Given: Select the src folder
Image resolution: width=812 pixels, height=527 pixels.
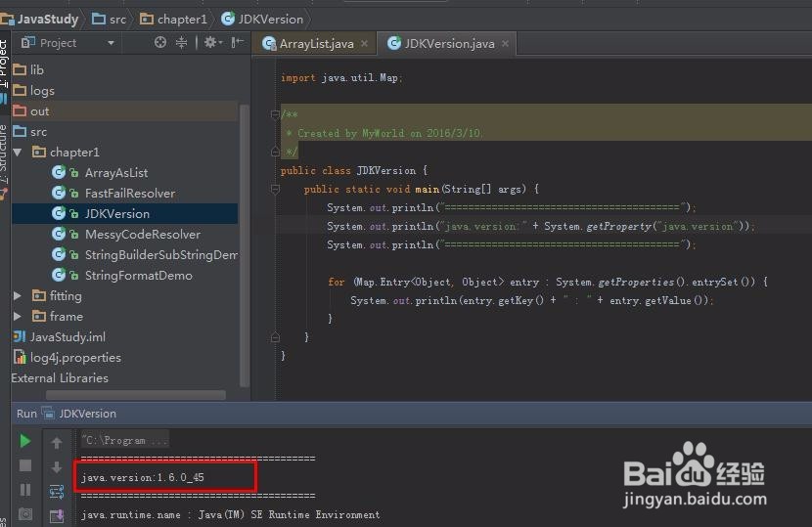Looking at the screenshot, I should point(29,131).
